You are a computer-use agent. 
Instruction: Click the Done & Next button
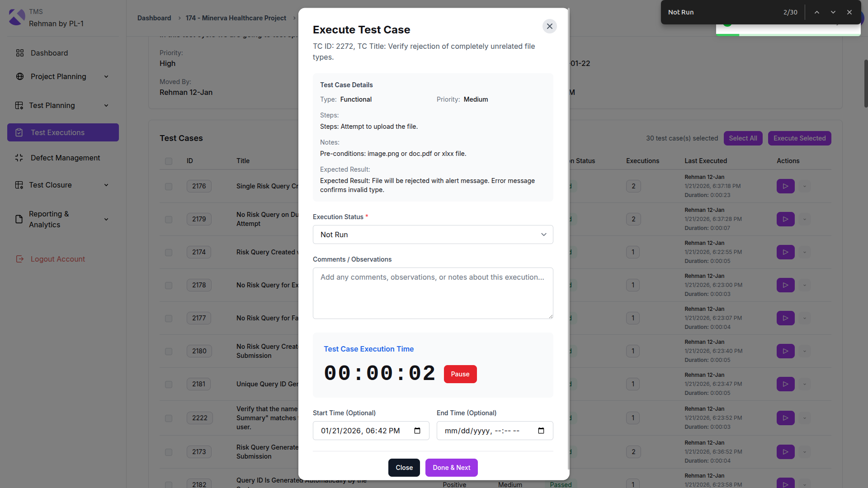[x=451, y=468]
